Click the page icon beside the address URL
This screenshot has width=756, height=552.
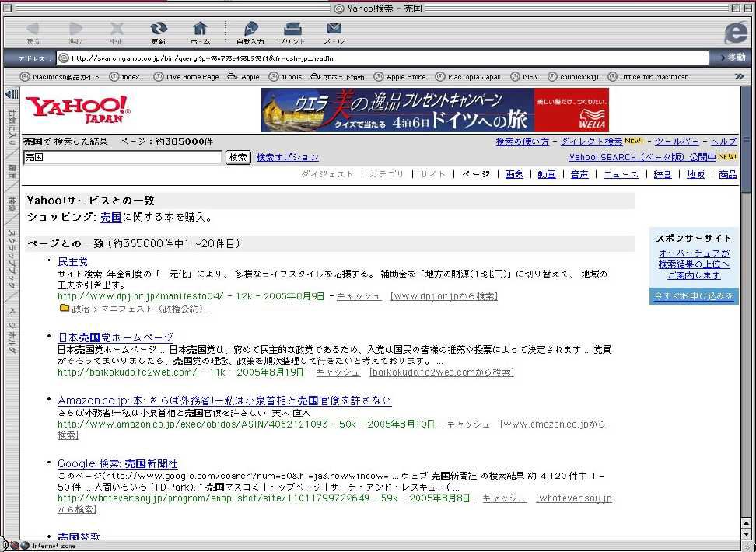tap(63, 58)
